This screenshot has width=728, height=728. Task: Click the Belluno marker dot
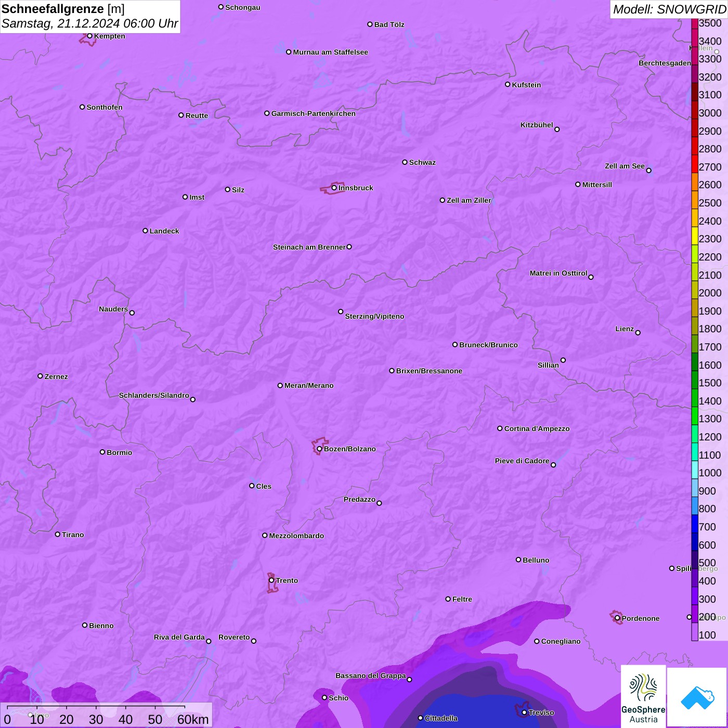[518, 560]
